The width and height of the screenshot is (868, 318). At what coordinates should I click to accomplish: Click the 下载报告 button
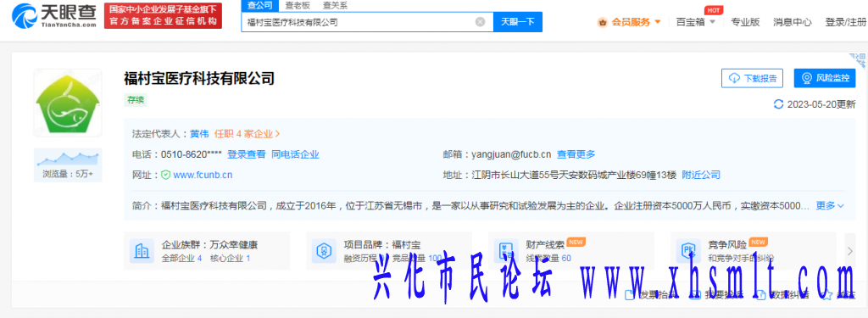(x=753, y=78)
